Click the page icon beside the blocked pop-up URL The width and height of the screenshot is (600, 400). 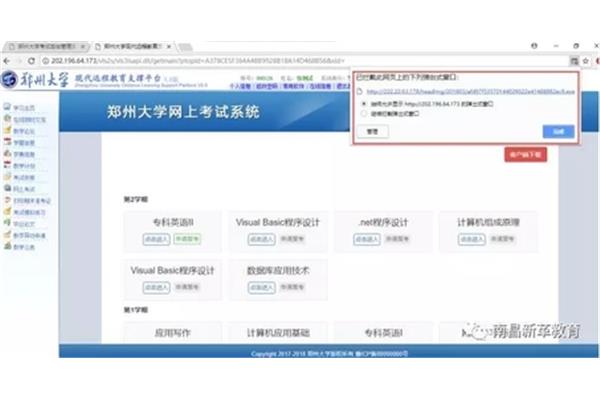(359, 91)
